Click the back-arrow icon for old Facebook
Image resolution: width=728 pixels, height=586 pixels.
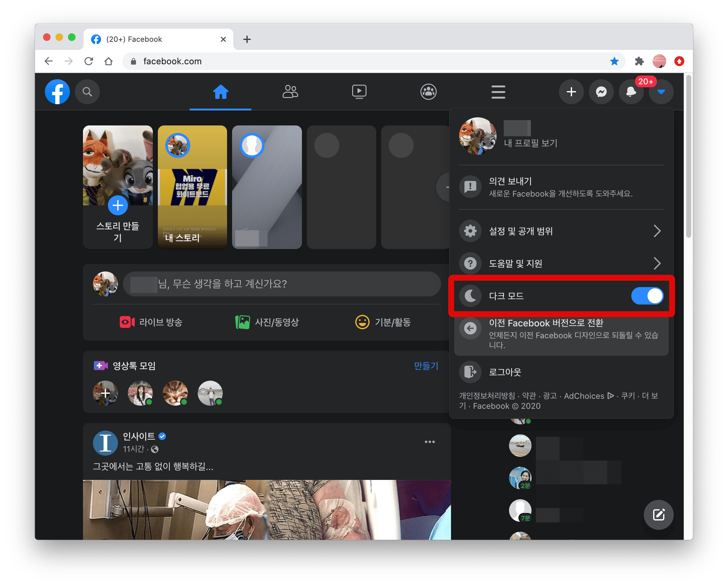(x=470, y=328)
